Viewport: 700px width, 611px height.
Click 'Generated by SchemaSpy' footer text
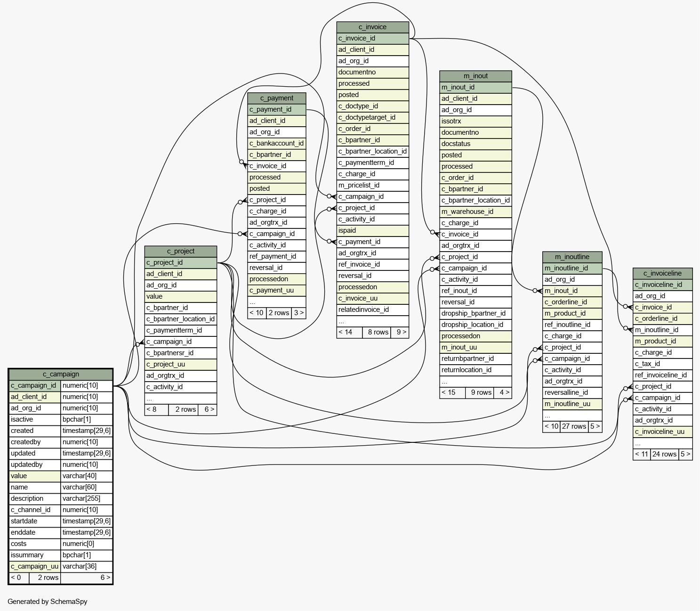[48, 602]
